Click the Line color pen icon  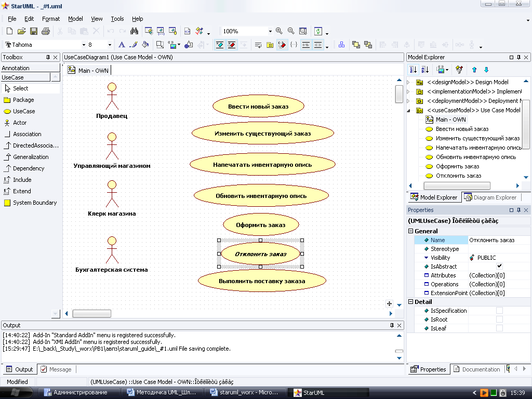point(134,45)
